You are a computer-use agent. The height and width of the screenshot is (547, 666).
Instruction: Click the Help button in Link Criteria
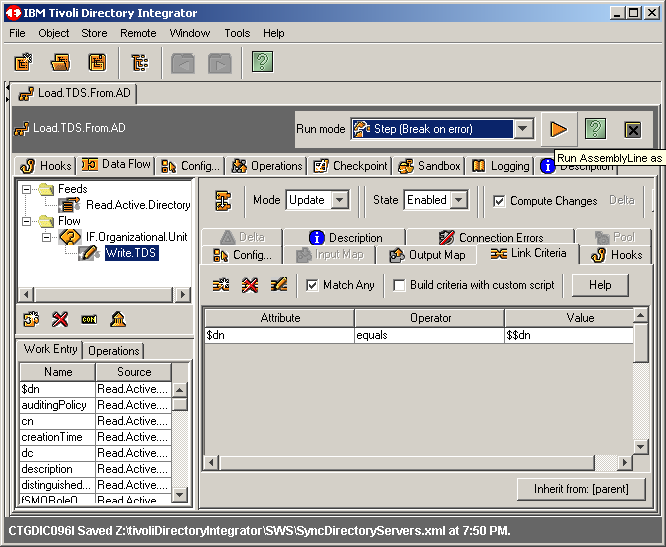pyautogui.click(x=599, y=285)
